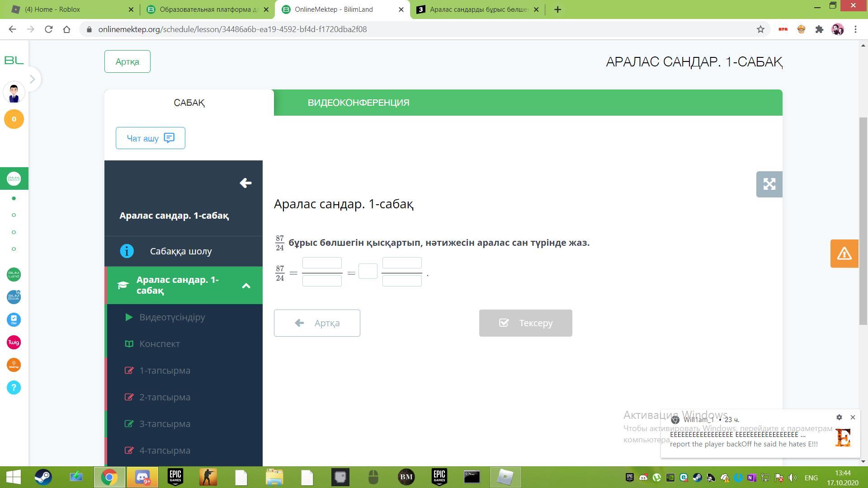Viewport: 868px width, 488px height.
Task: Expand the left navigation panel chevron
Action: point(32,80)
